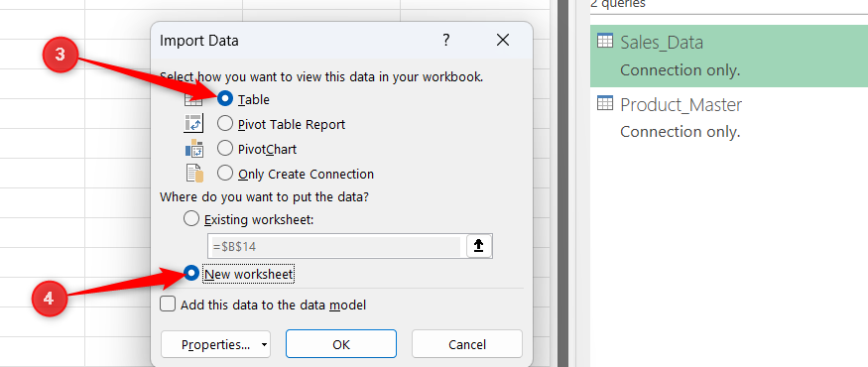Select the Product_Master query
This screenshot has height=367, width=868.
(729, 118)
